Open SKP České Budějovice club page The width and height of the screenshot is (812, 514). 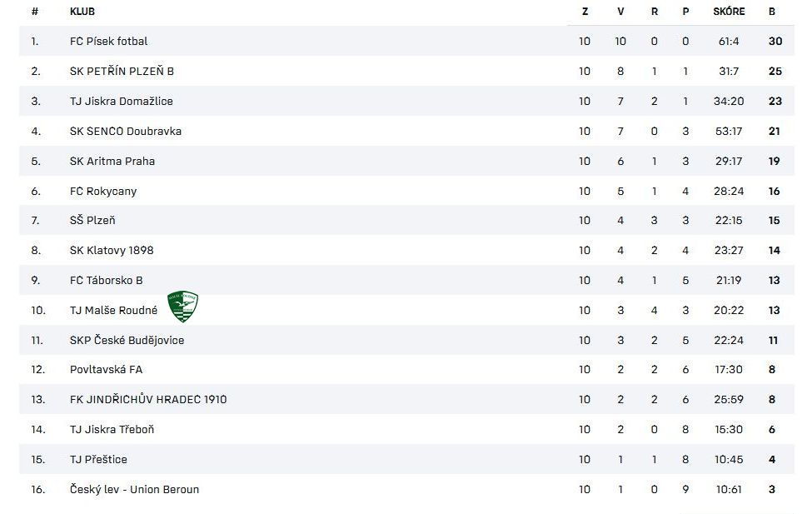click(x=127, y=340)
